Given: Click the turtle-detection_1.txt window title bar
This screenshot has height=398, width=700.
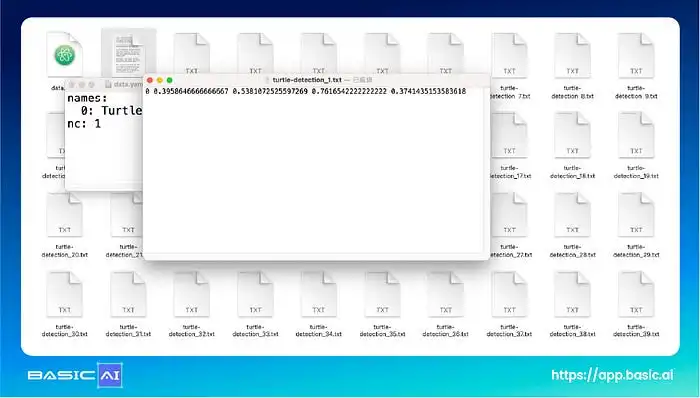Looking at the screenshot, I should (x=317, y=80).
